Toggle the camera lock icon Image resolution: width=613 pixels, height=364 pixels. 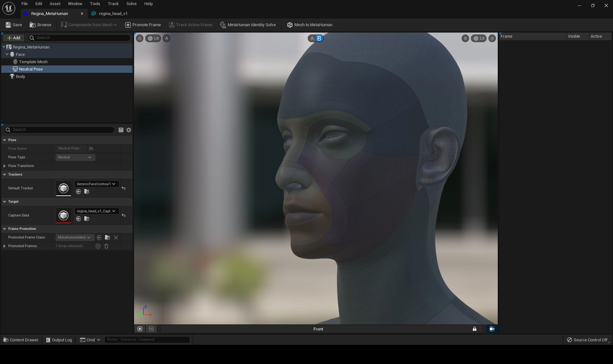tap(474, 329)
